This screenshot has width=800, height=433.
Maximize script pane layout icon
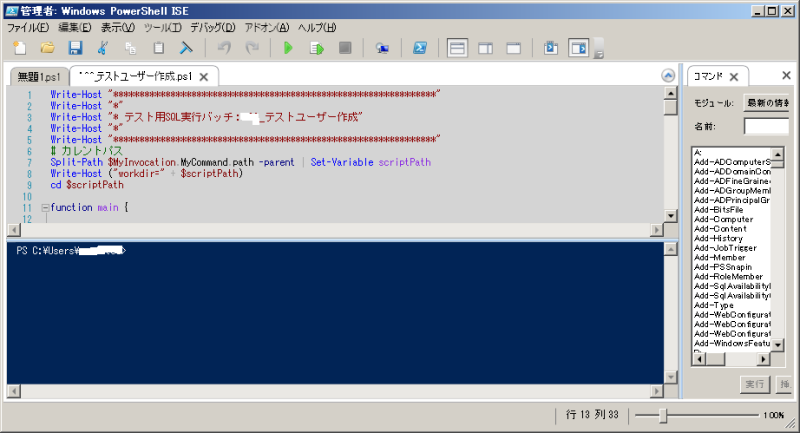point(513,48)
